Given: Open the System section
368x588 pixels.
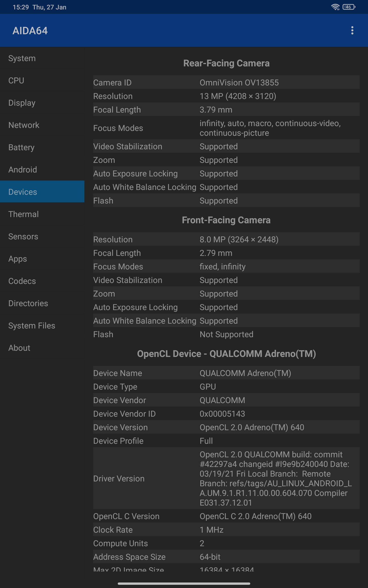Looking at the screenshot, I should 42,58.
